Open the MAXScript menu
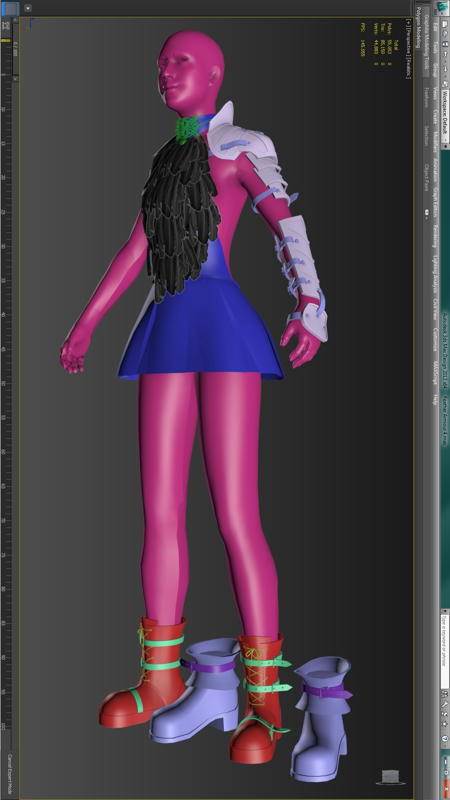450x800 pixels. click(435, 373)
